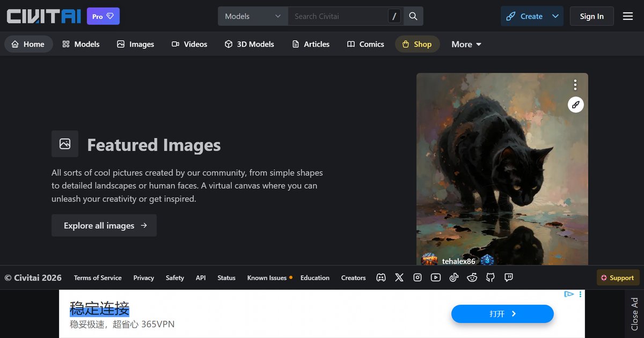The width and height of the screenshot is (644, 338).
Task: Click the Close Ad button
Action: [634, 314]
